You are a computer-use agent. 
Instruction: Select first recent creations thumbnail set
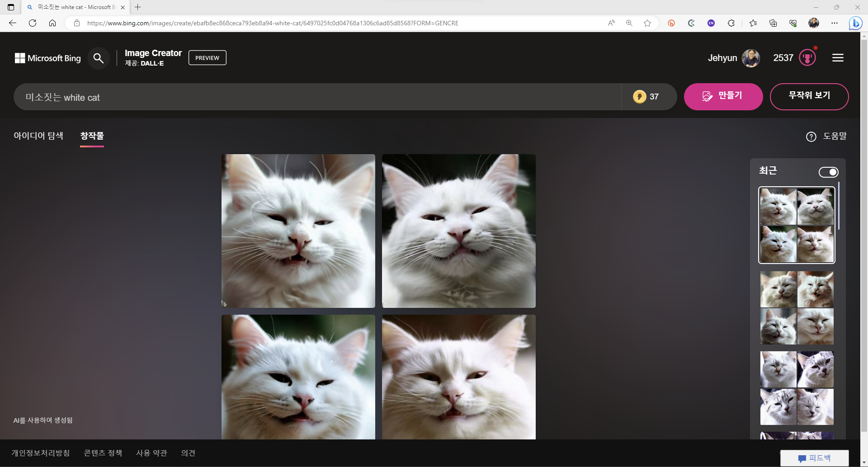[x=797, y=225]
